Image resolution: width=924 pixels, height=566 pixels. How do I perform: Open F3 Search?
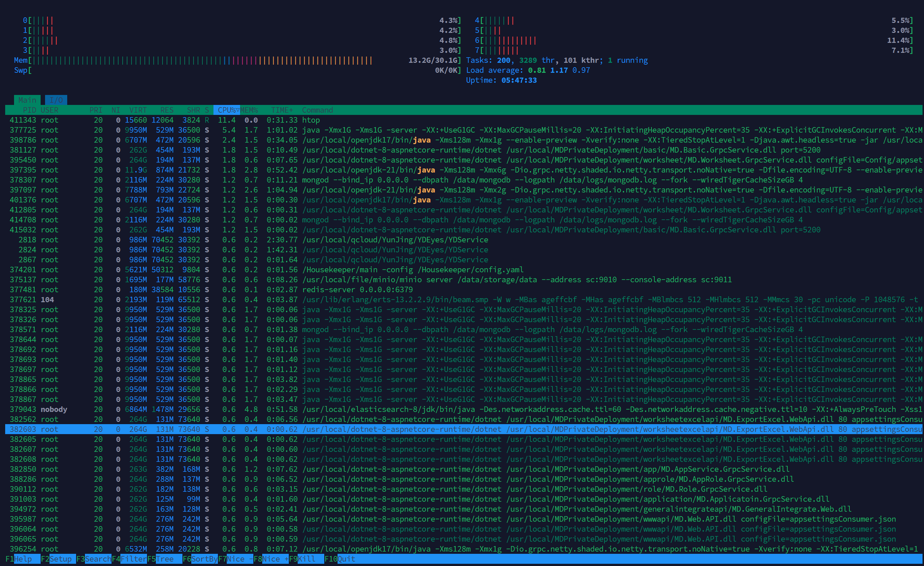tap(94, 559)
